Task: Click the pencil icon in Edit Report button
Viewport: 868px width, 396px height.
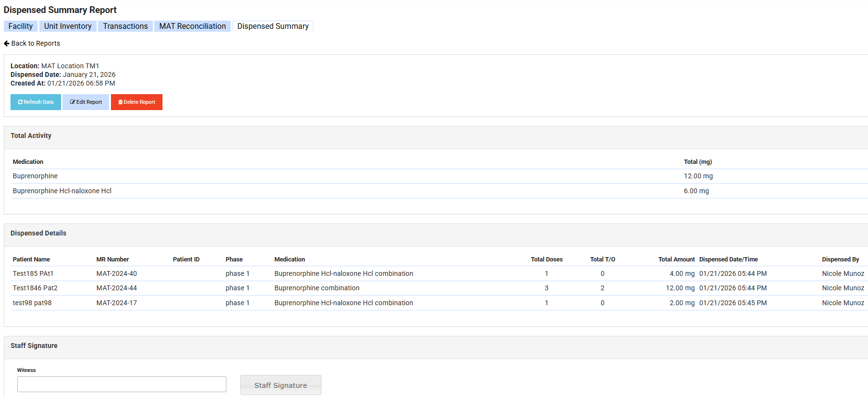Action: pyautogui.click(x=73, y=102)
